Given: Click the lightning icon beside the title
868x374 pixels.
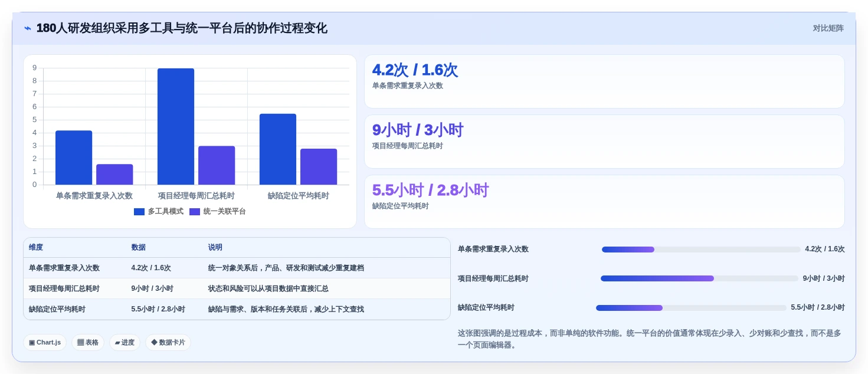Looking at the screenshot, I should [28, 28].
